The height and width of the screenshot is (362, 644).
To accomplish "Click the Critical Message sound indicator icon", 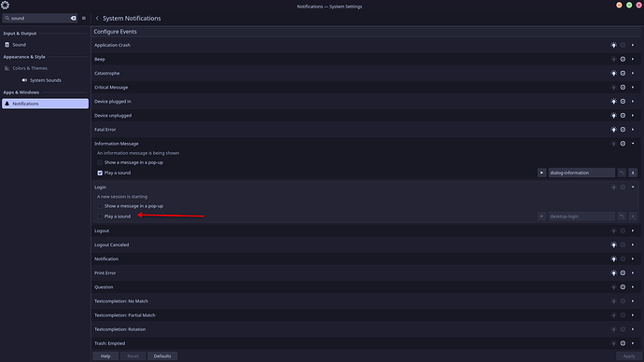I will pos(623,88).
